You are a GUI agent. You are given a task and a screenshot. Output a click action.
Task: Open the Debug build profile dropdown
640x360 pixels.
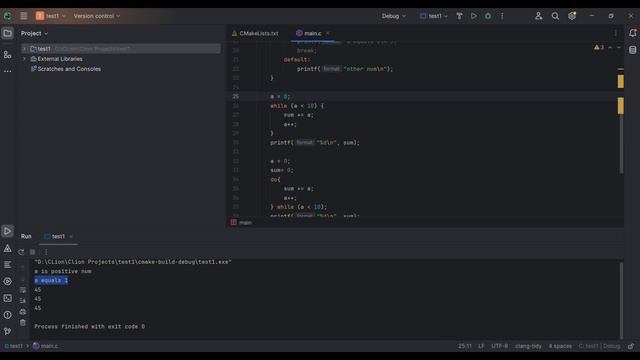pos(393,16)
